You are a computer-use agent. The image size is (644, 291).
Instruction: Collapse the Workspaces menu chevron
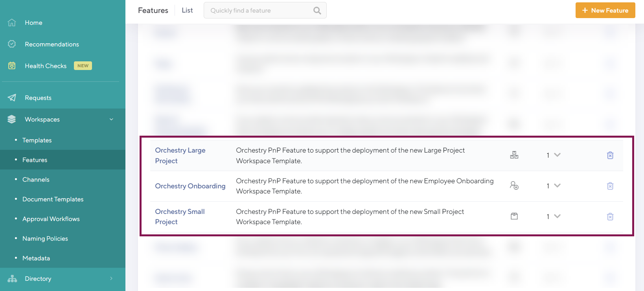click(111, 119)
